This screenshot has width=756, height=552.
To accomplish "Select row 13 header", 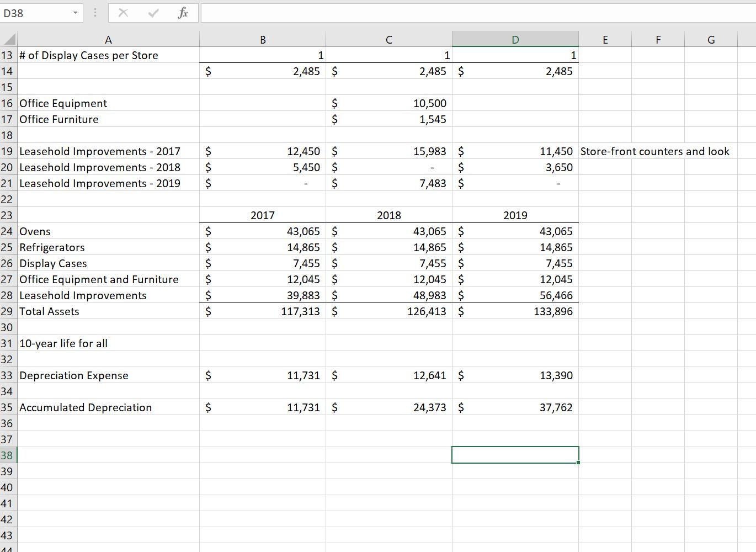I will [7, 55].
